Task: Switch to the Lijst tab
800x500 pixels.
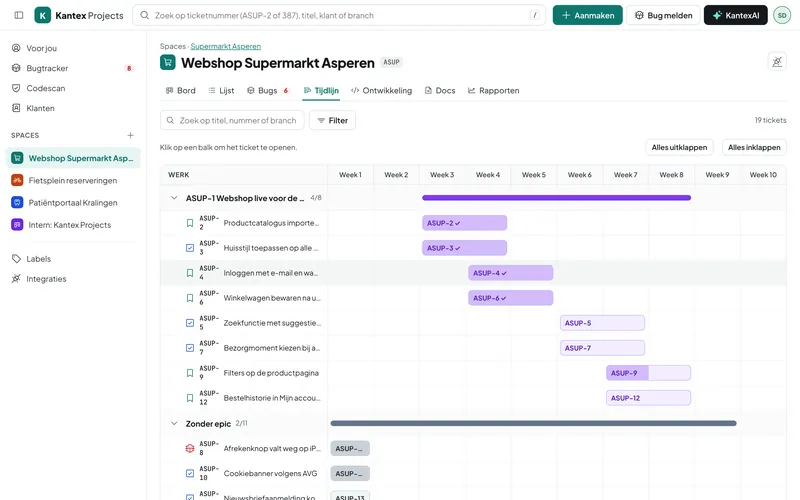Action: [221, 90]
